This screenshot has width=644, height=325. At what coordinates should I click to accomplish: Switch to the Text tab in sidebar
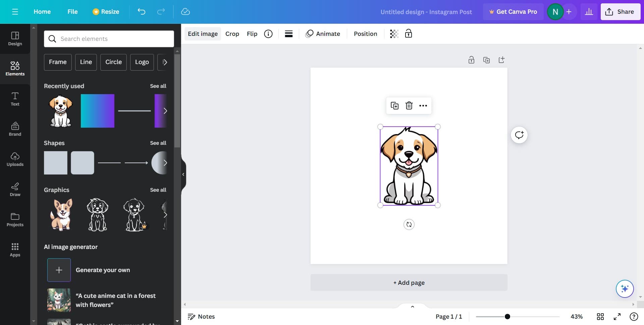pyautogui.click(x=15, y=99)
